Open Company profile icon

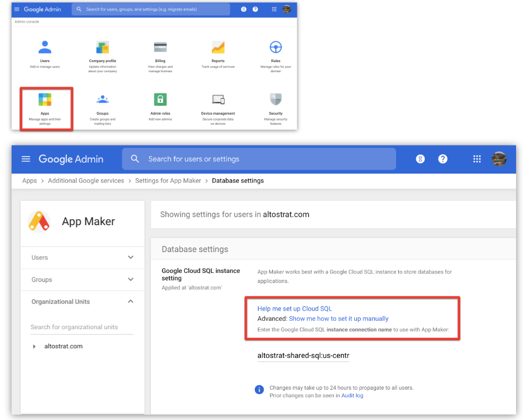(x=102, y=47)
